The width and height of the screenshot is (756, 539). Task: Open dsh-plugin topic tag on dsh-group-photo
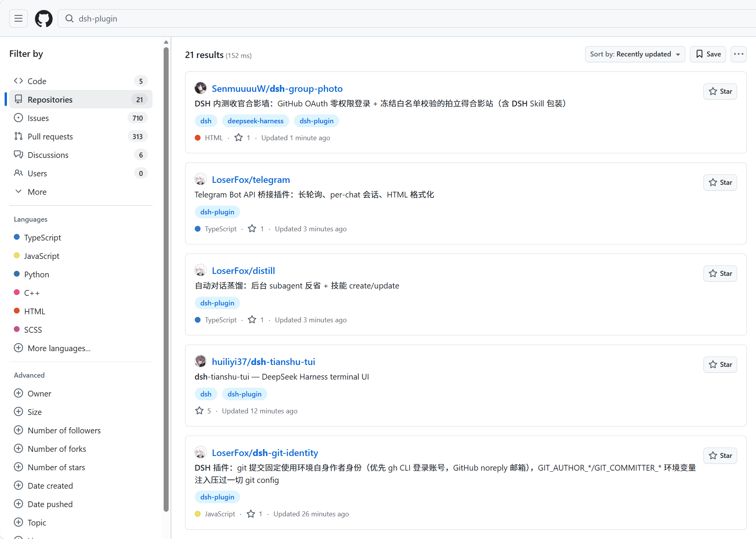(317, 121)
